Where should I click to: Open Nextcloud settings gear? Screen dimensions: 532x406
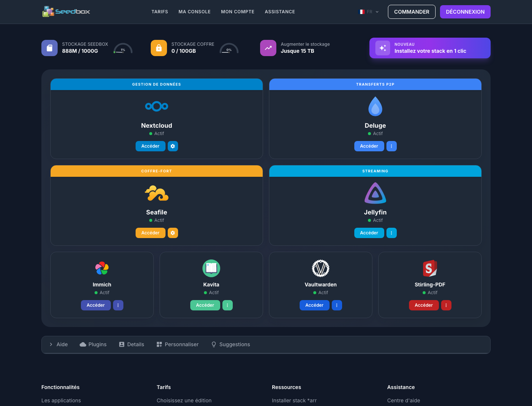(173, 146)
